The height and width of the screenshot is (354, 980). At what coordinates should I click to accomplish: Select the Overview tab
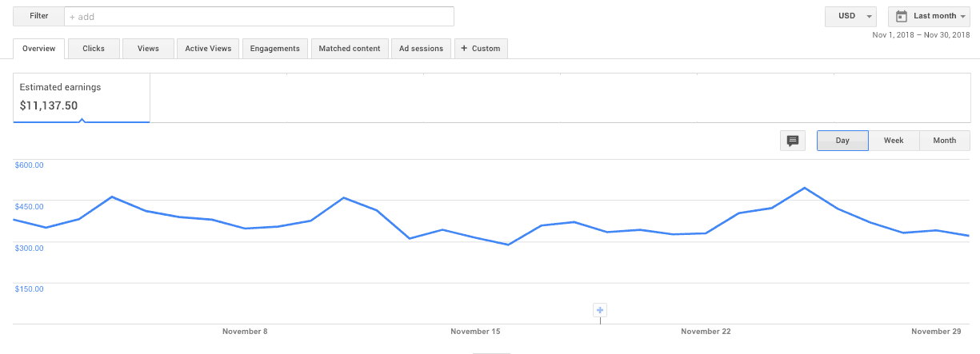(x=38, y=49)
